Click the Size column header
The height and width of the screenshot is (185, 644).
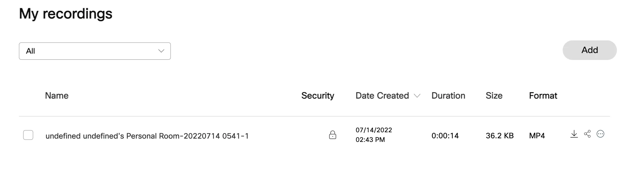pyautogui.click(x=494, y=96)
